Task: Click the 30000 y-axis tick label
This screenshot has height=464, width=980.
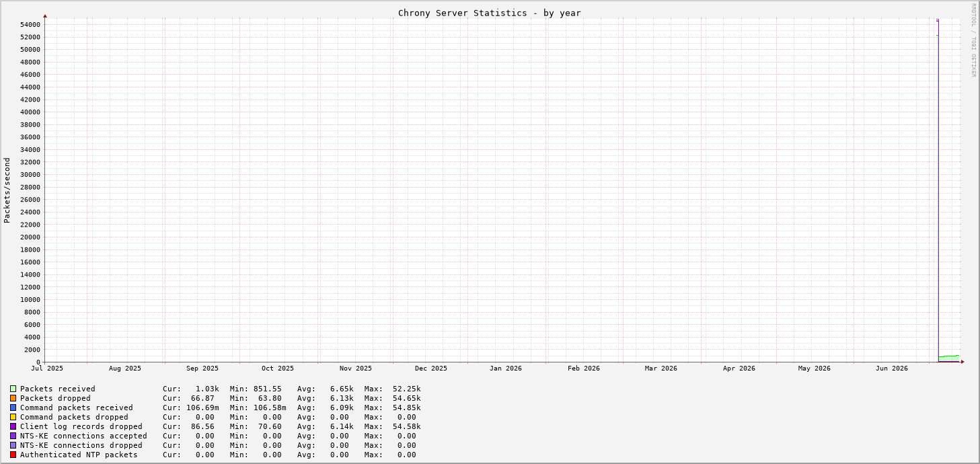Action: pos(31,175)
